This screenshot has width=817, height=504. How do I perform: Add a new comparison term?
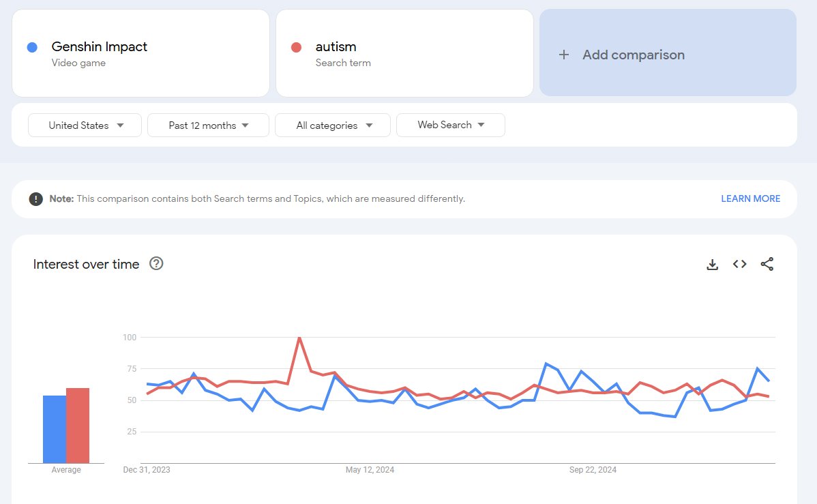point(668,53)
